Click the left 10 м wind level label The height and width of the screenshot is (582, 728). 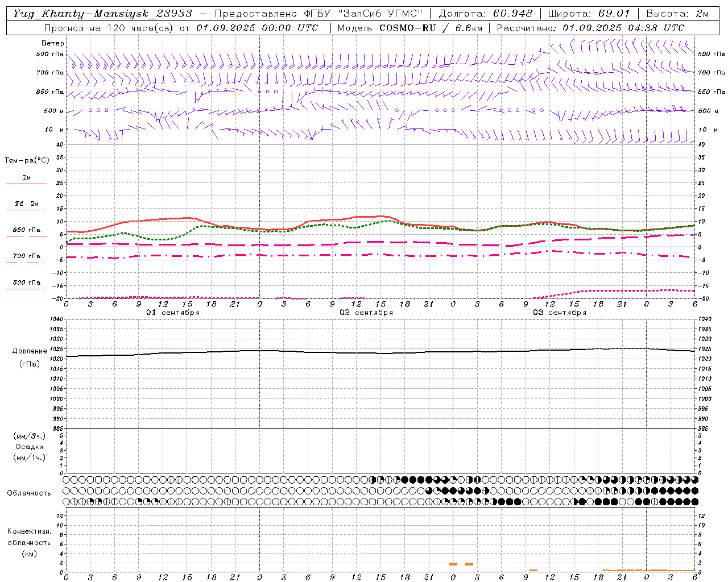pyautogui.click(x=55, y=130)
